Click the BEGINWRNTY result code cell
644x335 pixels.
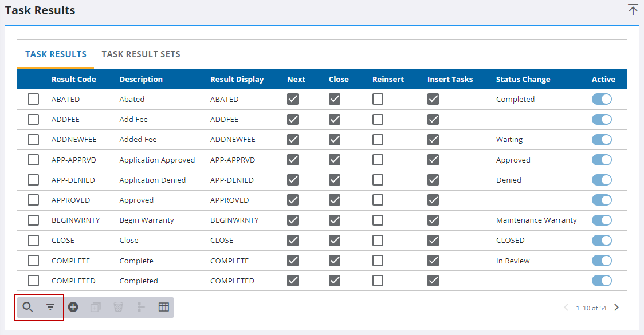pyautogui.click(x=76, y=220)
